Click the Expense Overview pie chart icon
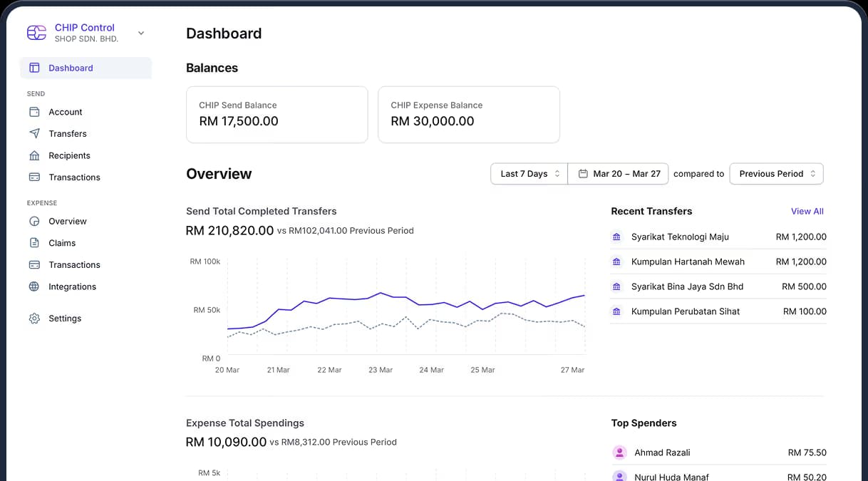The image size is (868, 481). [34, 221]
